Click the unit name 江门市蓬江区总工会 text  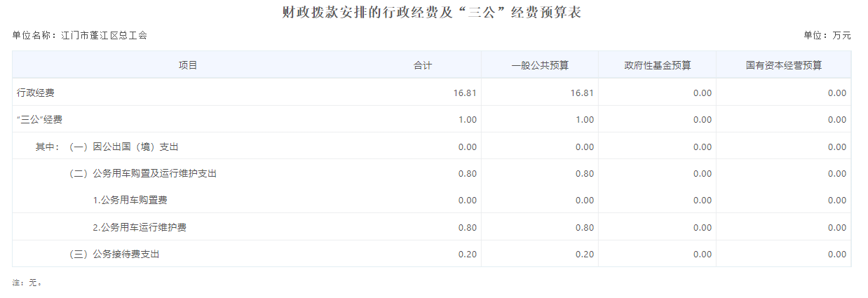(104, 35)
